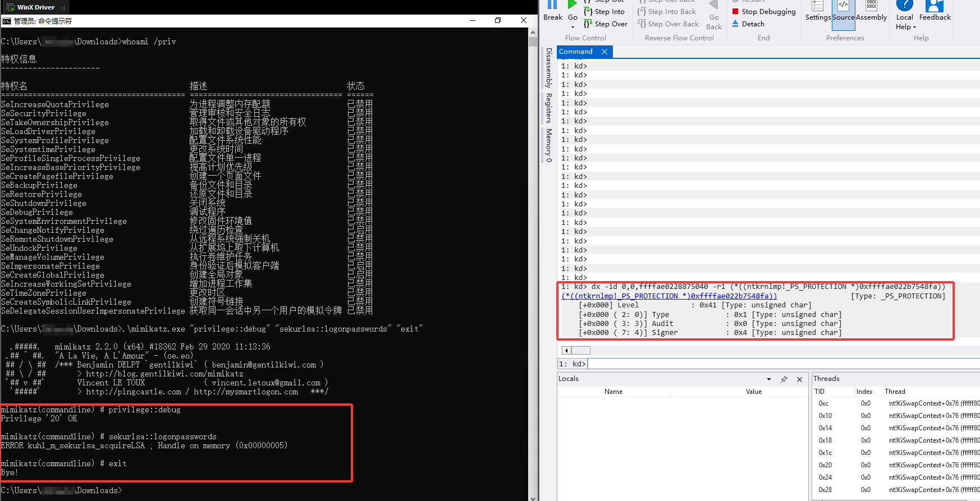
Task: Click the Detach eject icon
Action: pos(735,24)
